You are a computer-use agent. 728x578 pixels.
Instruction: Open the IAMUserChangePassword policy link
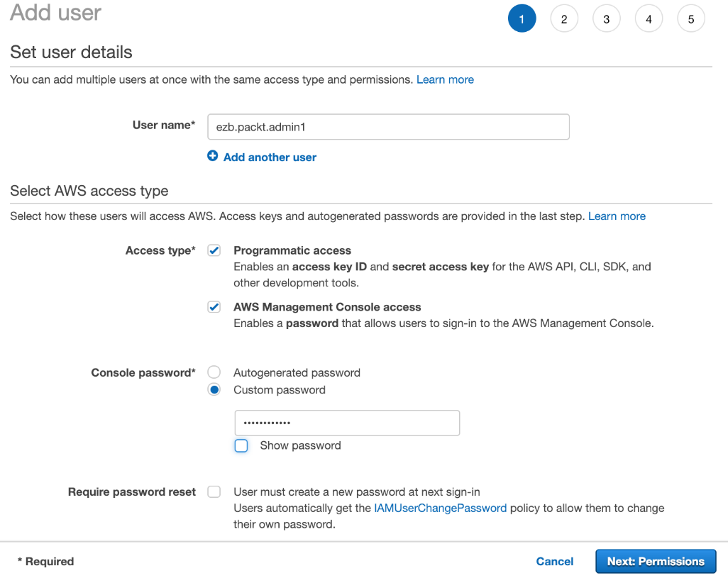(x=440, y=508)
